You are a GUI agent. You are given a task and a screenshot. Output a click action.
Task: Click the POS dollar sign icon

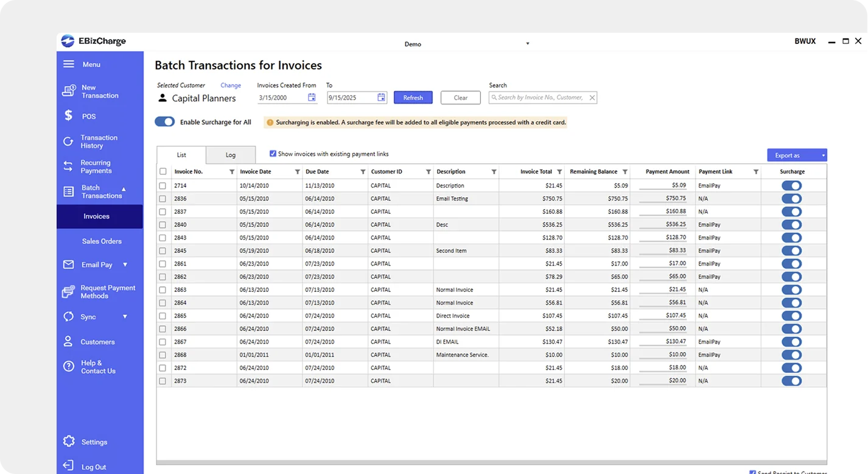69,116
